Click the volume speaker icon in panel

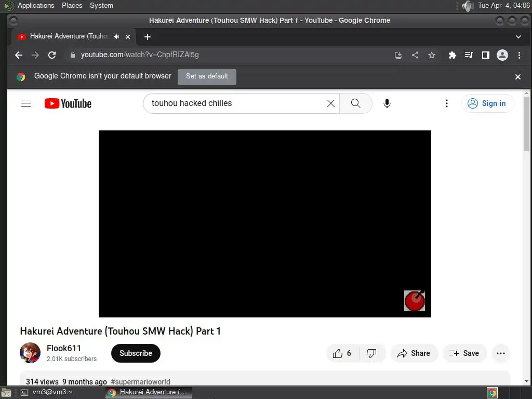point(467,6)
